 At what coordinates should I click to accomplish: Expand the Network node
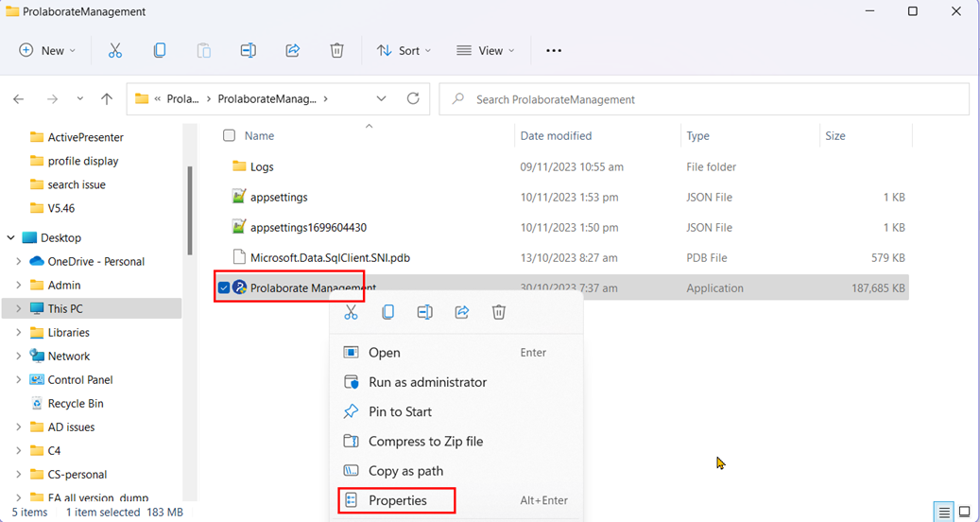[18, 356]
